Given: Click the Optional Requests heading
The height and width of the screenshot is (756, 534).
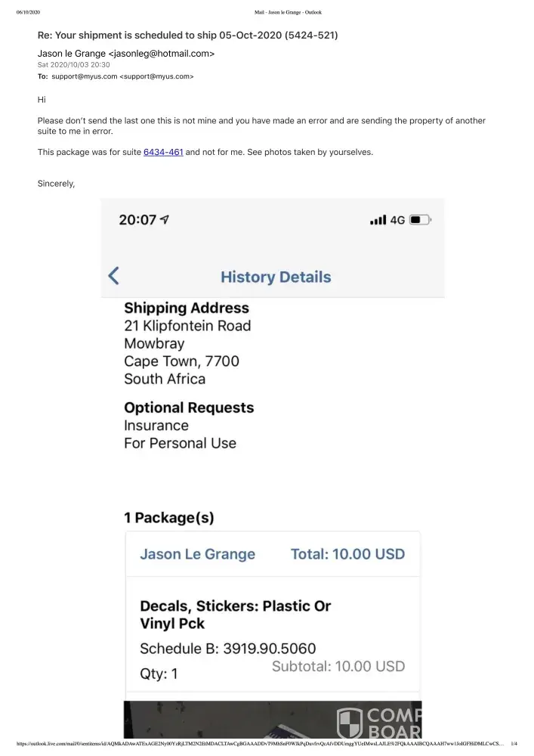Looking at the screenshot, I should coord(189,407).
